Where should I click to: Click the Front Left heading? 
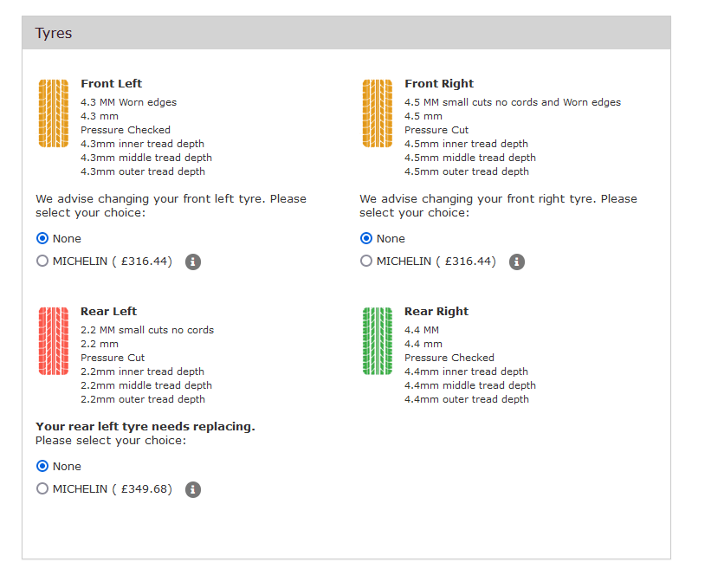111,84
